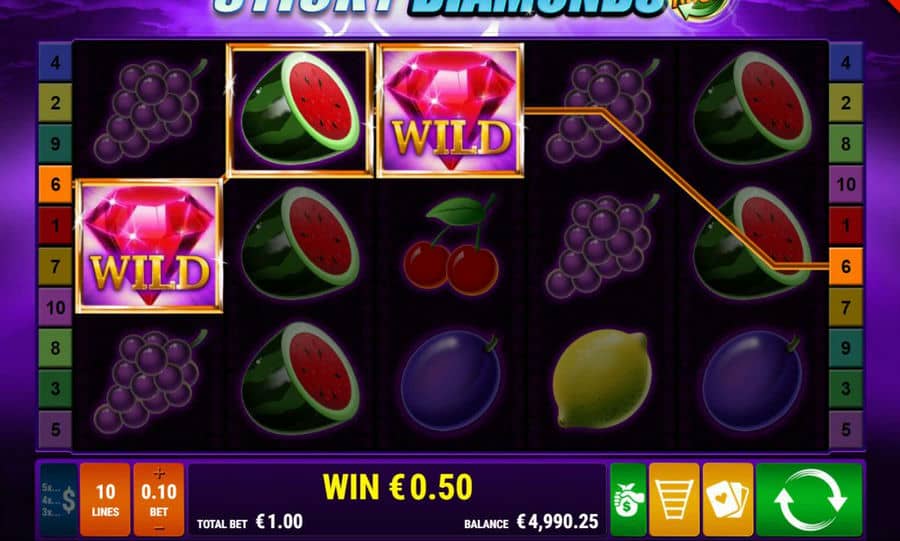
Task: Select payline 10 on right side
Action: [x=845, y=184]
